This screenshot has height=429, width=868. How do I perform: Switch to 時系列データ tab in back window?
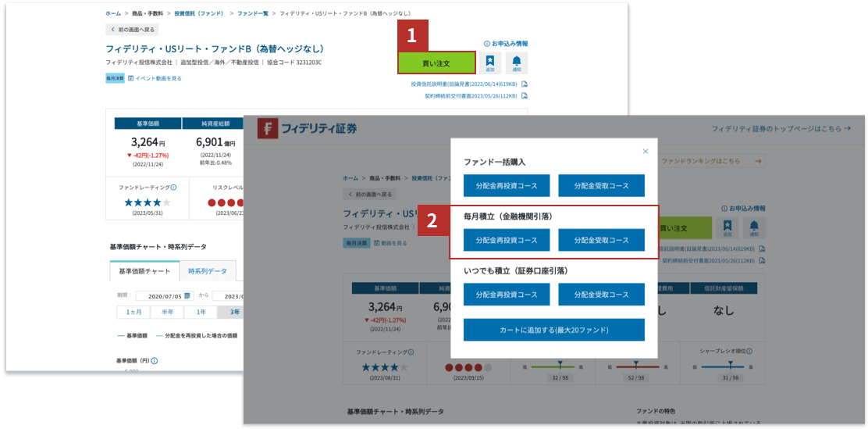[x=208, y=271]
